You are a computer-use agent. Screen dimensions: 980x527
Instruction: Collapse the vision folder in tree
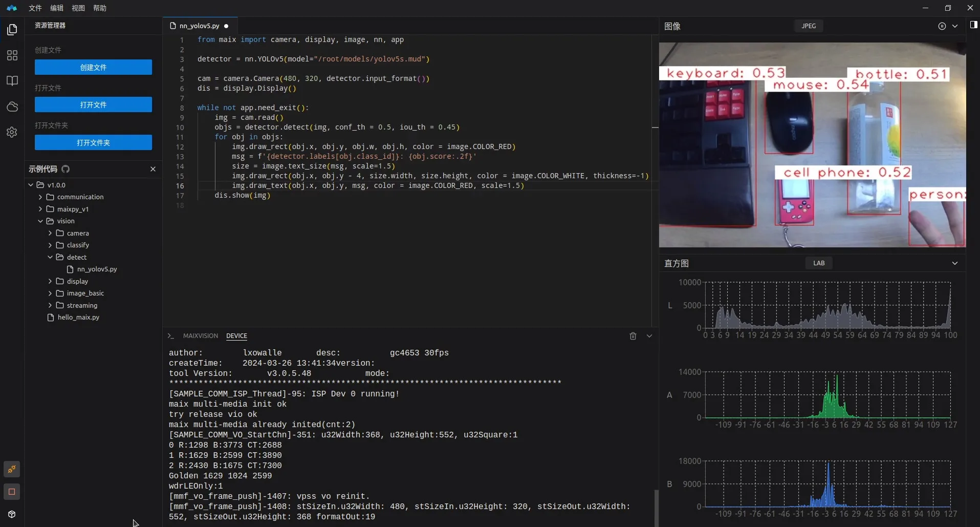click(x=66, y=221)
